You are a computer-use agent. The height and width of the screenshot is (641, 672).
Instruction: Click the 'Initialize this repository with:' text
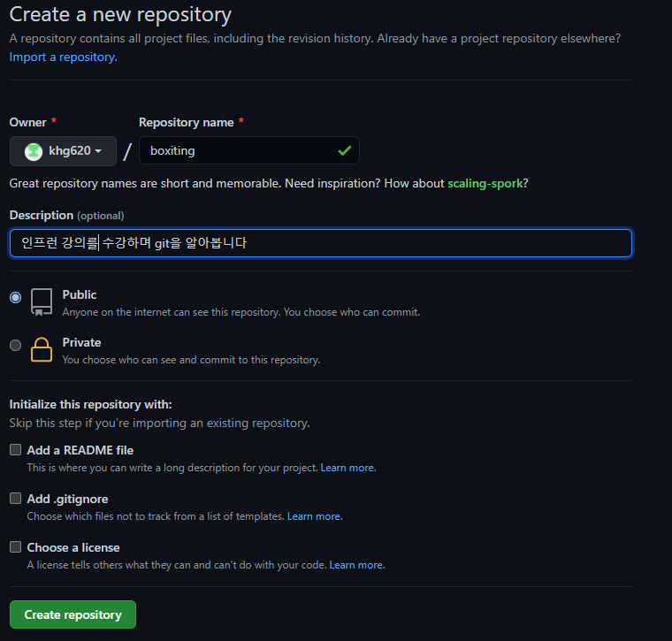point(90,404)
